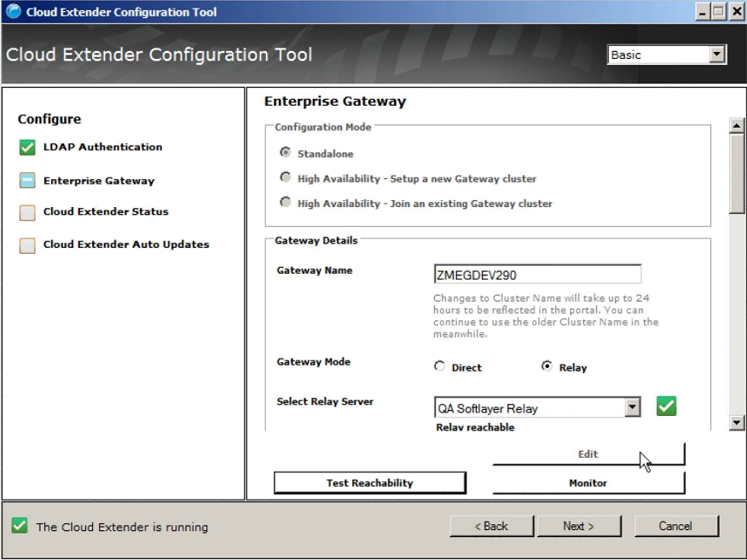Screen dimensions: 747x560
Task: Click the Edit button
Action: (588, 453)
